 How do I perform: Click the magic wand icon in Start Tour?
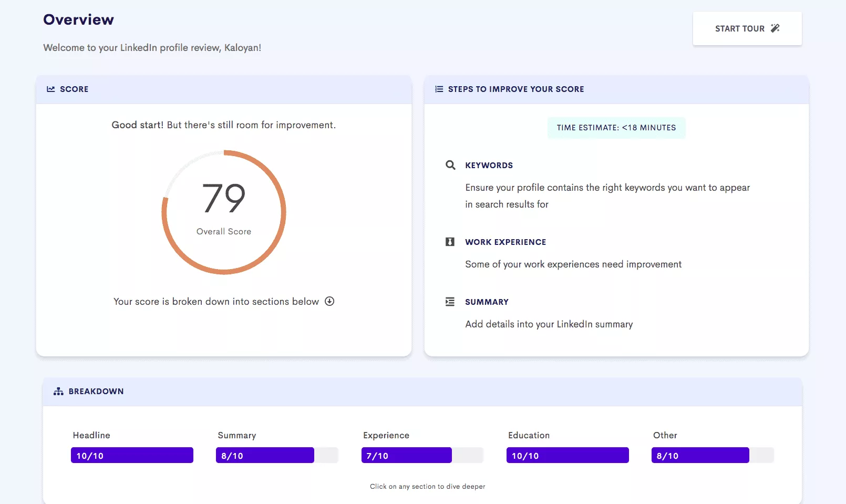[x=775, y=28]
